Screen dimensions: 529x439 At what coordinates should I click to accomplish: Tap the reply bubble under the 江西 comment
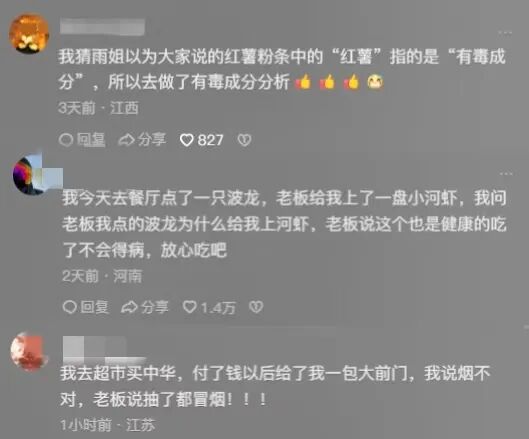pyautogui.click(x=65, y=140)
